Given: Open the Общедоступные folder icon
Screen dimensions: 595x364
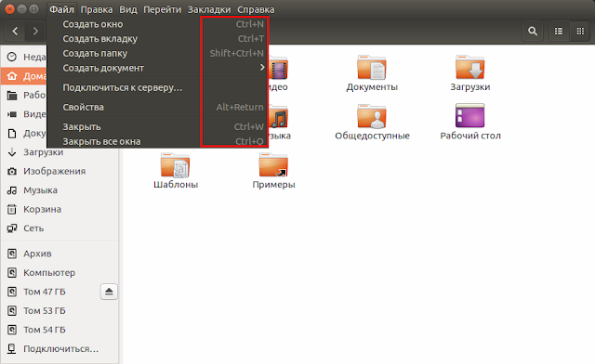Looking at the screenshot, I should coord(372,116).
